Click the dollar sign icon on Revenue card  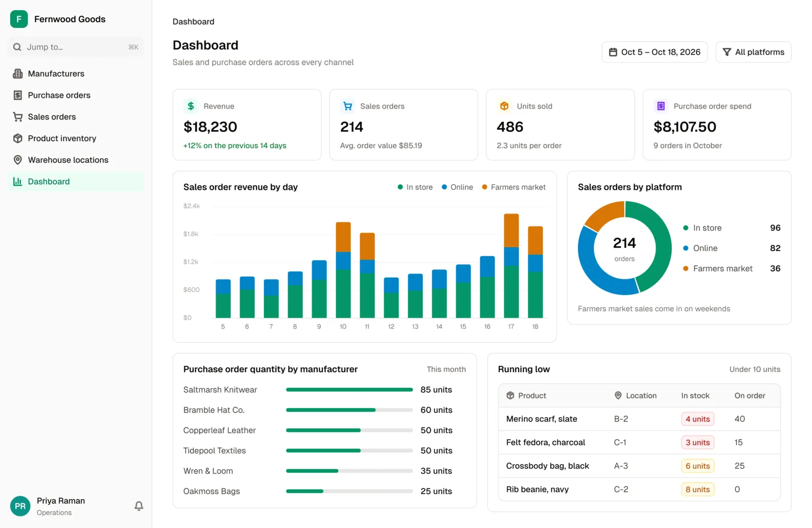[x=191, y=106]
